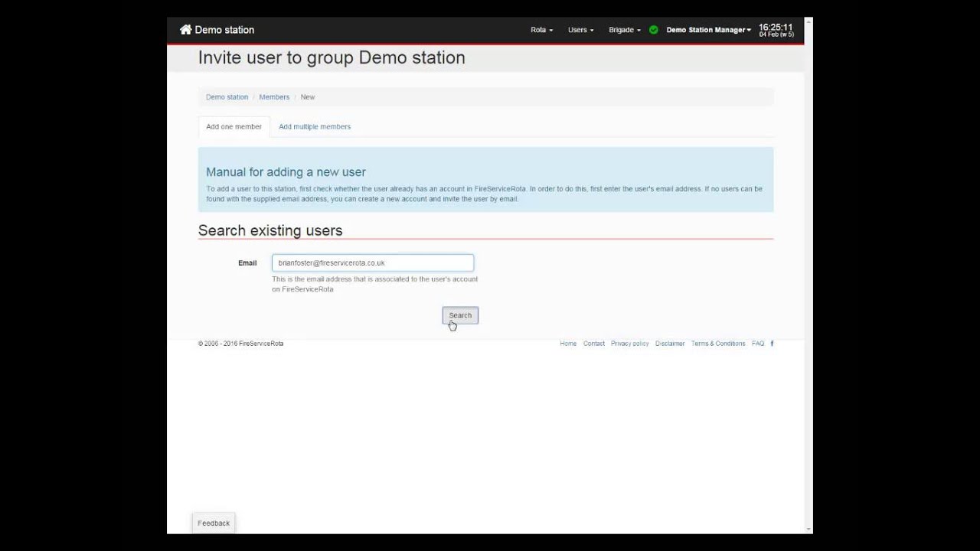Viewport: 980px width, 551px height.
Task: Click the Demo station navbar title
Action: tap(224, 30)
